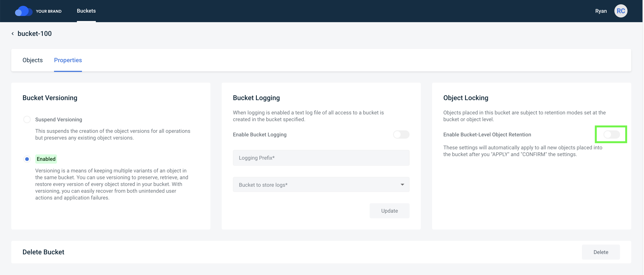Image resolution: width=644 pixels, height=275 pixels.
Task: Open the Buckets navigation item
Action: tap(86, 11)
